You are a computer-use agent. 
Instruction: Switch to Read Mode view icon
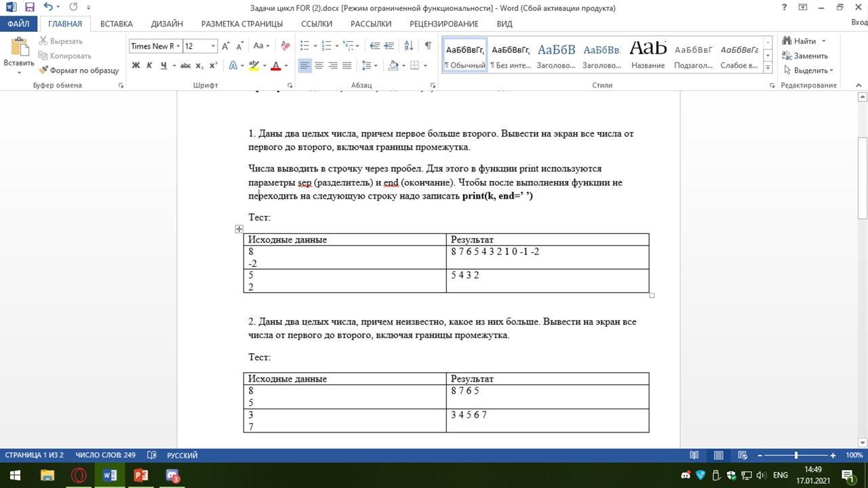coord(694,455)
